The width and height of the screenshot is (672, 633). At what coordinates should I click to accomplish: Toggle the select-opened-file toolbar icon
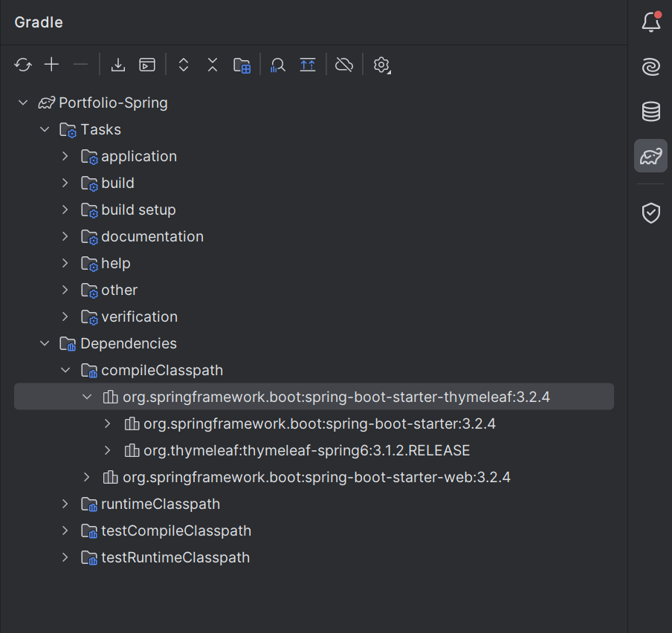(x=308, y=65)
